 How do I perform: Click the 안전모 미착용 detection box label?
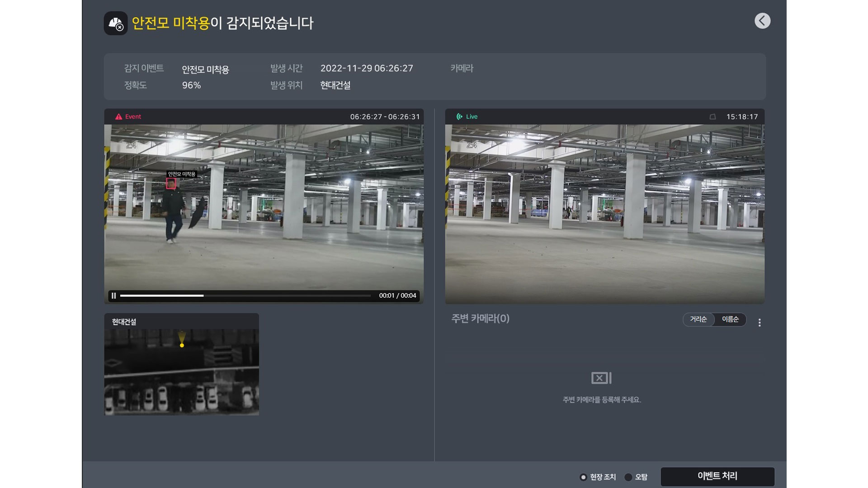182,174
